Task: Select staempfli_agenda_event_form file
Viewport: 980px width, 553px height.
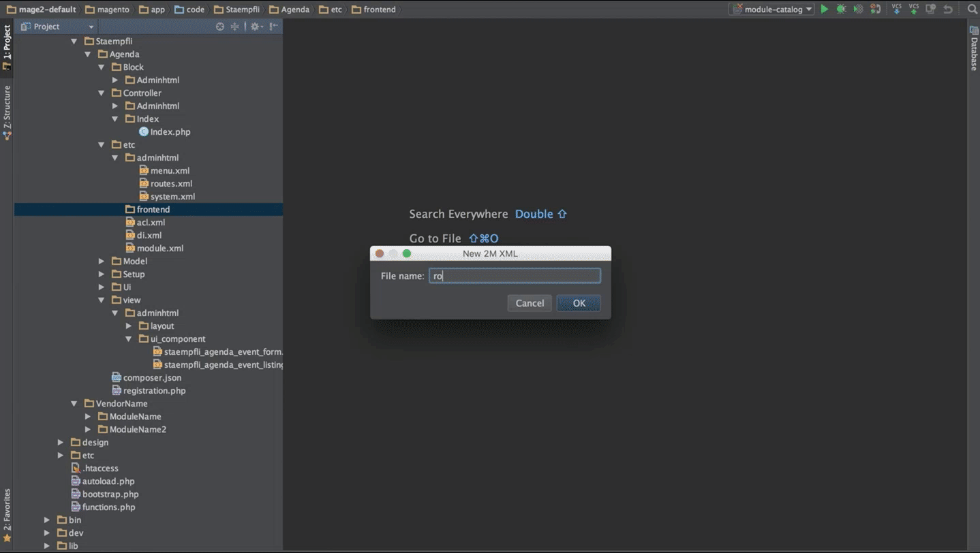Action: point(217,352)
